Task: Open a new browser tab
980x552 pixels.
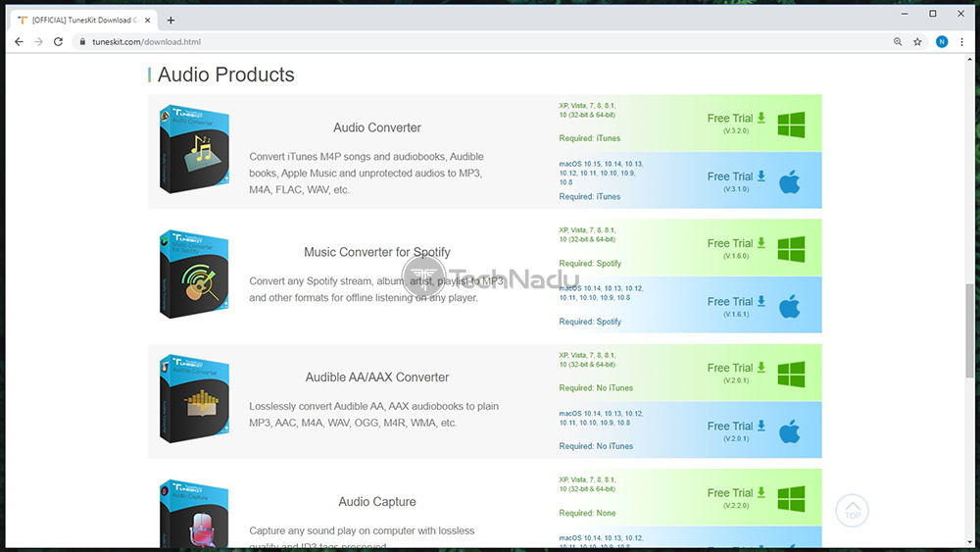Action: [171, 20]
